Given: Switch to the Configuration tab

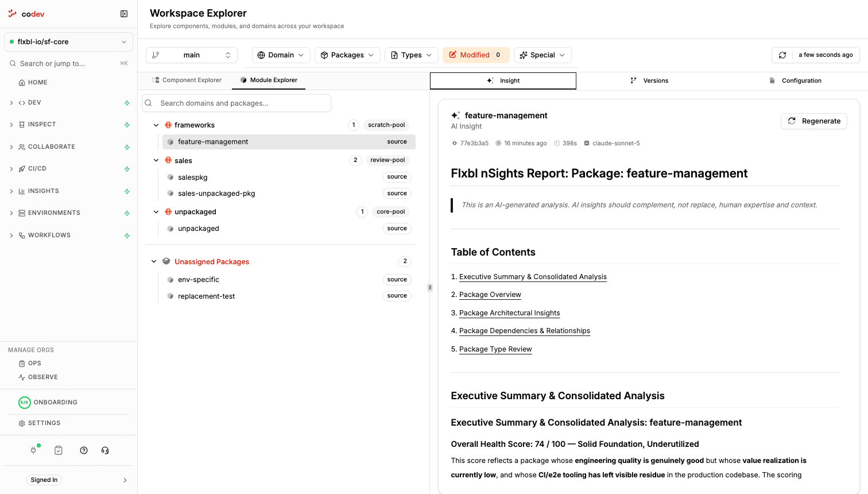Looking at the screenshot, I should tap(795, 81).
